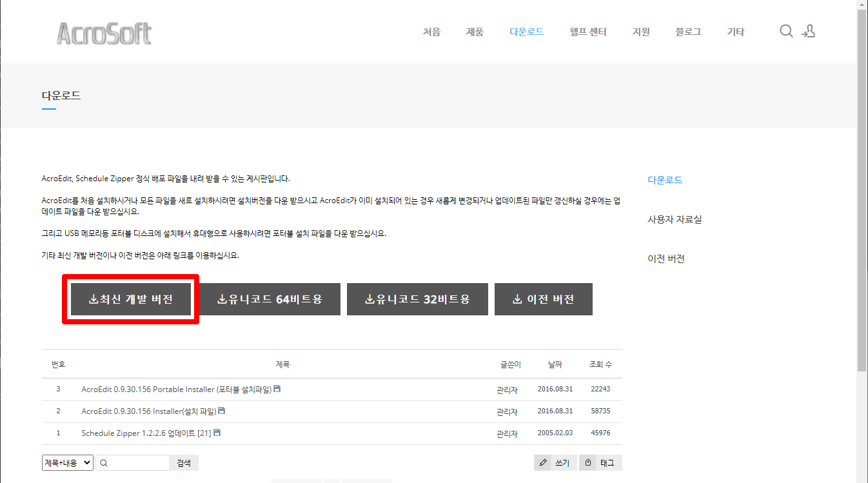This screenshot has width=868, height=483.
Task: Open the 제품 menu item
Action: pyautogui.click(x=475, y=32)
